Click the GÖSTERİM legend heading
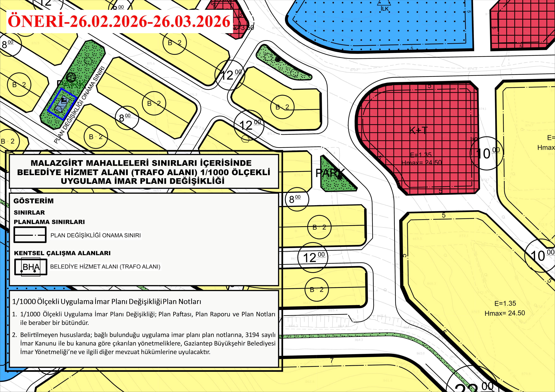555x392 pixels. tap(33, 201)
